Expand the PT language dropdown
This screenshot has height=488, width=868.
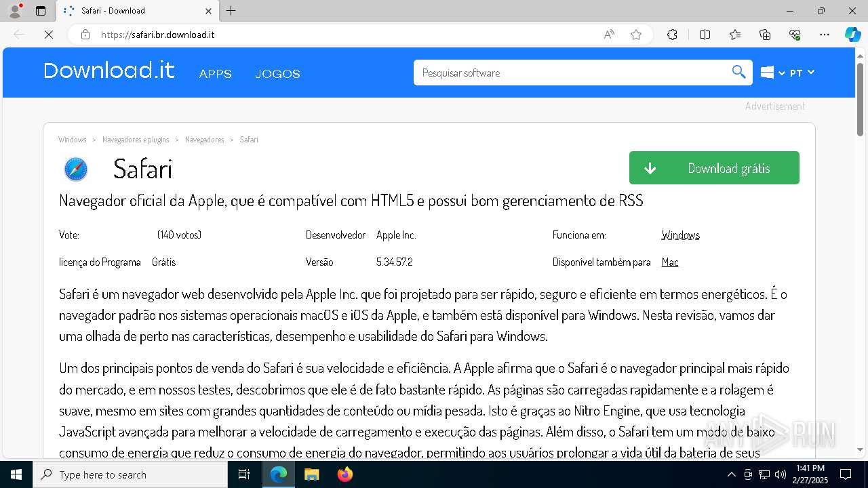click(x=802, y=73)
